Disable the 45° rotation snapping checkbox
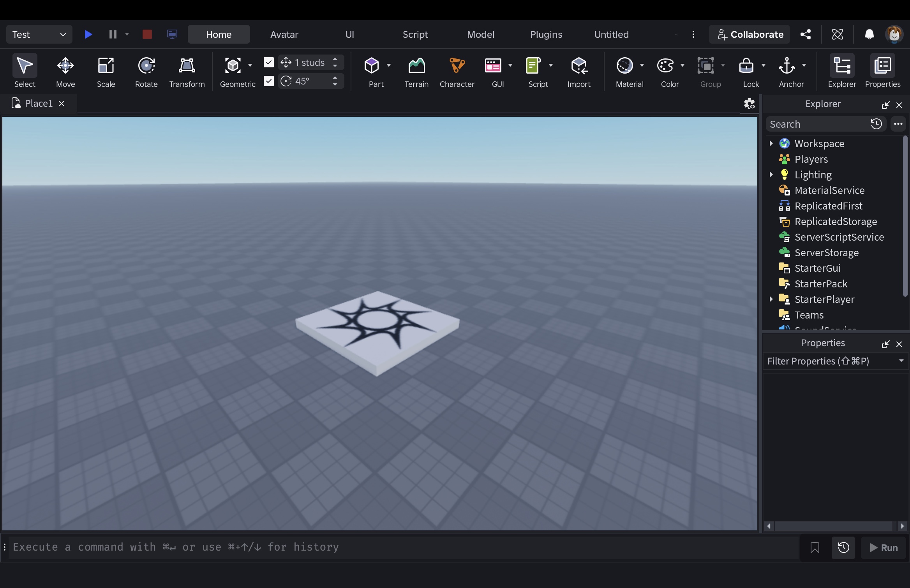Image resolution: width=910 pixels, height=588 pixels. click(269, 81)
